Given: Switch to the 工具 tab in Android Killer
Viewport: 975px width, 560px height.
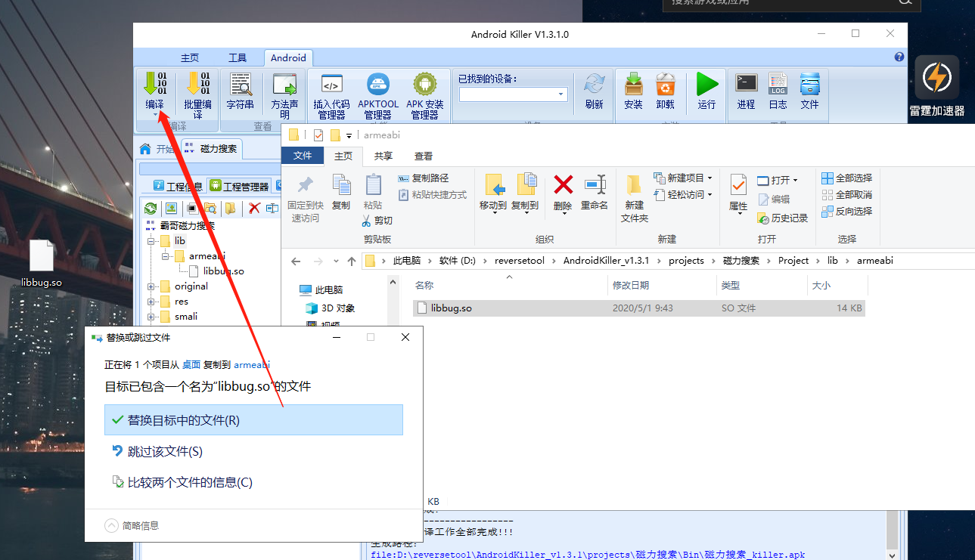Looking at the screenshot, I should (x=238, y=58).
